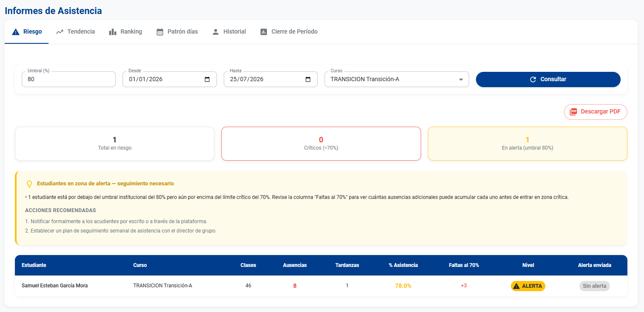Click 'Estudiantes en zona de alerta' title
Viewport: 644px width, 312px height.
pos(105,184)
